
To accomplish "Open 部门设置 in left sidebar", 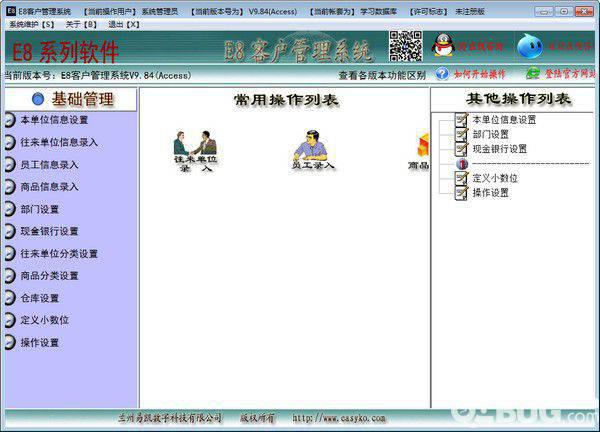I will (40, 209).
